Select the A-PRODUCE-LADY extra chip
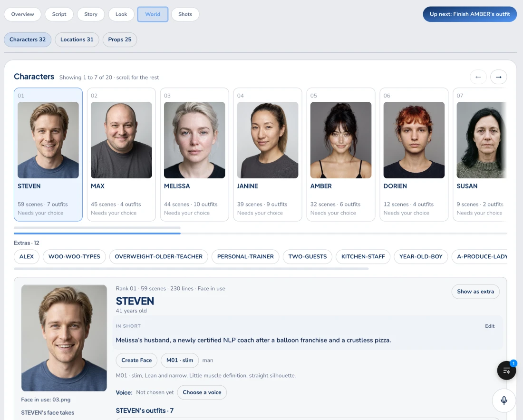The image size is (523, 420). click(x=480, y=257)
